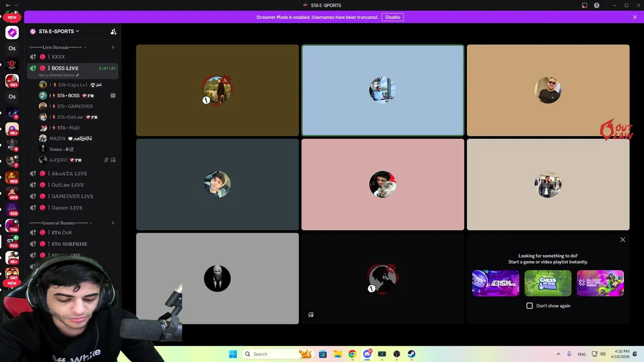644x362 pixels.
Task: Join the Dayson LIVE voice channel
Action: 72,208
